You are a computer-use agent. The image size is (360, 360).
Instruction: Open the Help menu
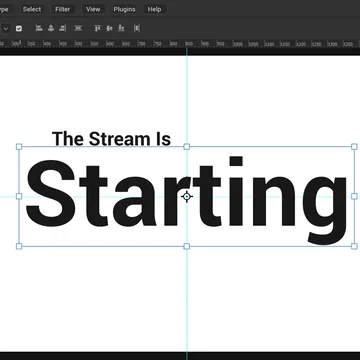[x=154, y=9]
